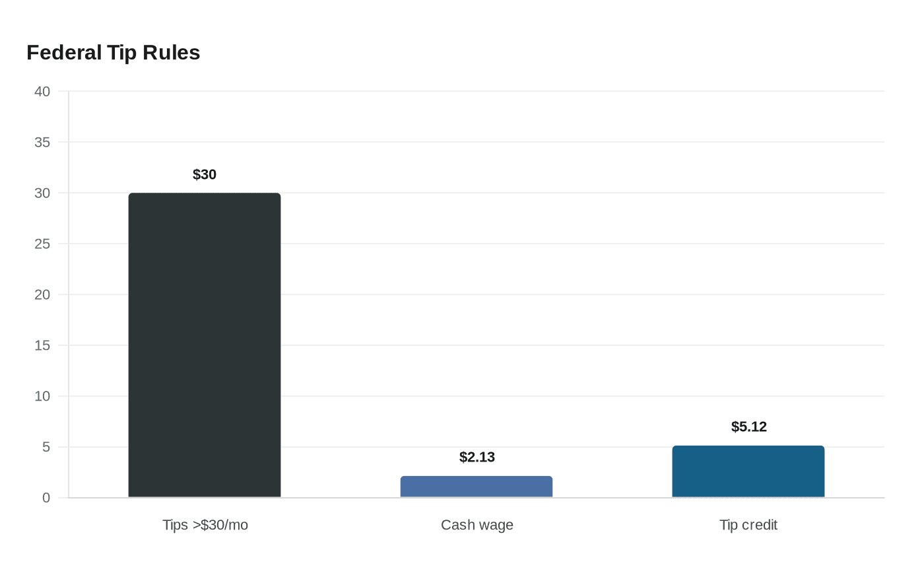Viewport: 924px width, 581px height.
Task: Select the $30 data label
Action: point(205,174)
